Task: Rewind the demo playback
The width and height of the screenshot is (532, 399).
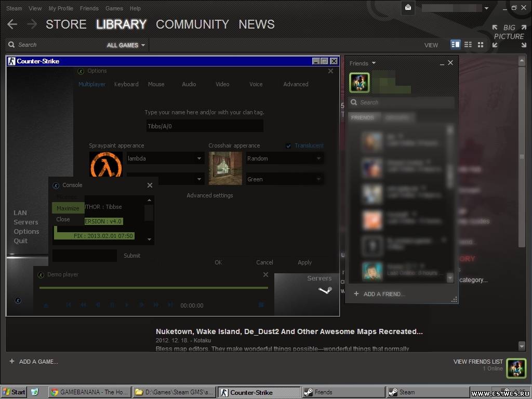Action: [x=83, y=305]
